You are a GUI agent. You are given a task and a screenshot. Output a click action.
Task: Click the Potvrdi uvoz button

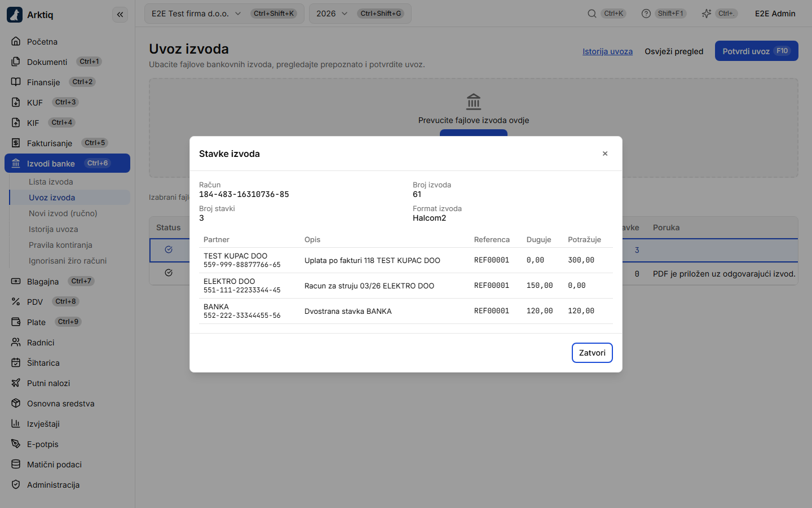click(x=756, y=51)
